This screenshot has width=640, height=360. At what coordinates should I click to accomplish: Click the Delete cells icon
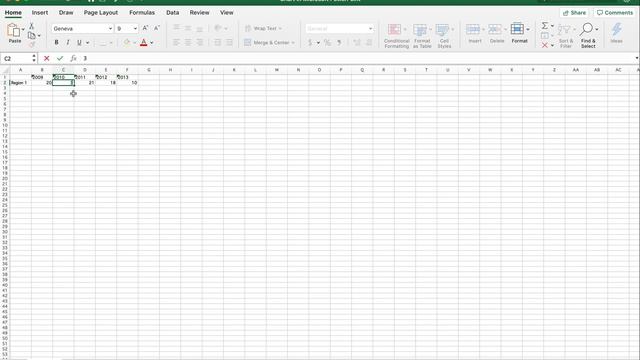point(495,29)
